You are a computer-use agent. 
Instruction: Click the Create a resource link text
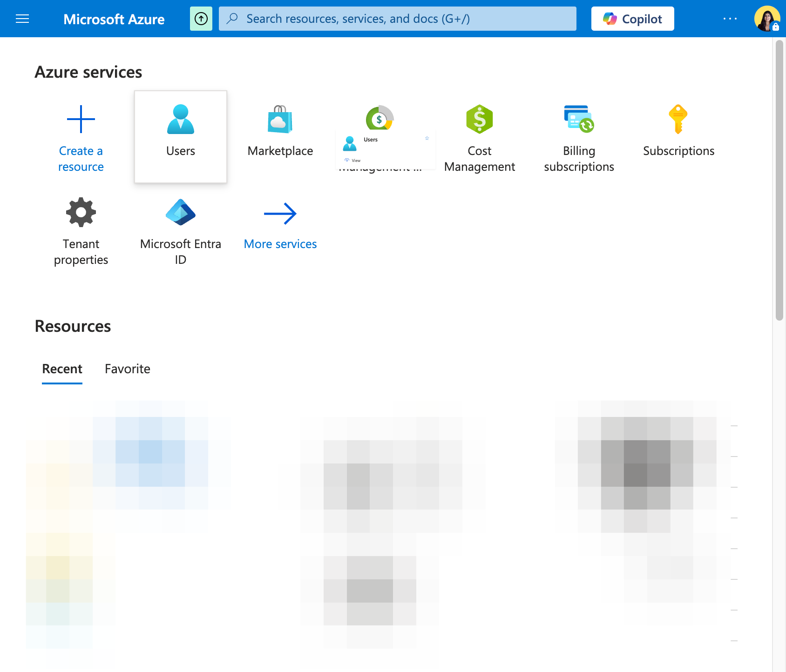pyautogui.click(x=81, y=159)
